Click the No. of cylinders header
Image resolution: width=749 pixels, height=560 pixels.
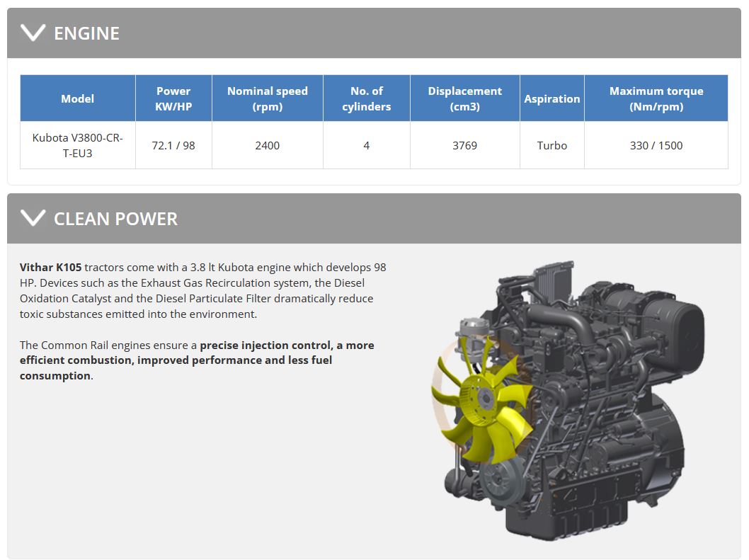point(366,98)
